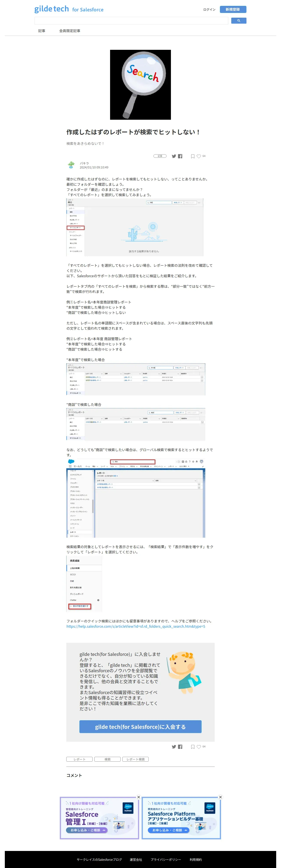Viewport: 281px width, 868px height.
Task: Close the アプリケーションビルダー基礎 ad banner
Action: (220, 797)
